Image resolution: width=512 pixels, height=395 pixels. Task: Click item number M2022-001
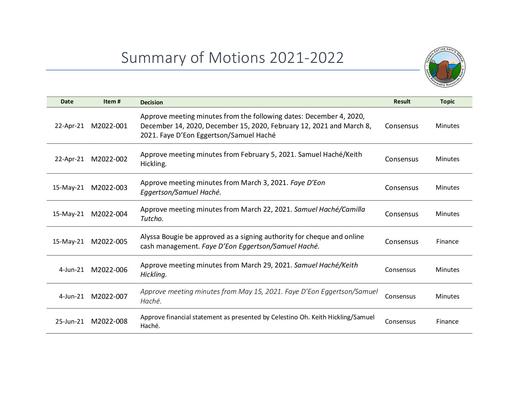point(109,126)
